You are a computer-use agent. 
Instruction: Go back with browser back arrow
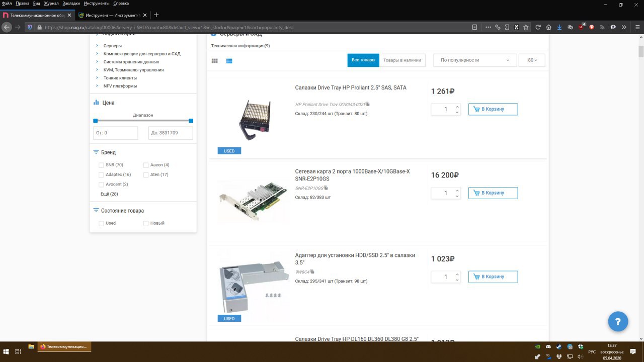pyautogui.click(x=7, y=27)
